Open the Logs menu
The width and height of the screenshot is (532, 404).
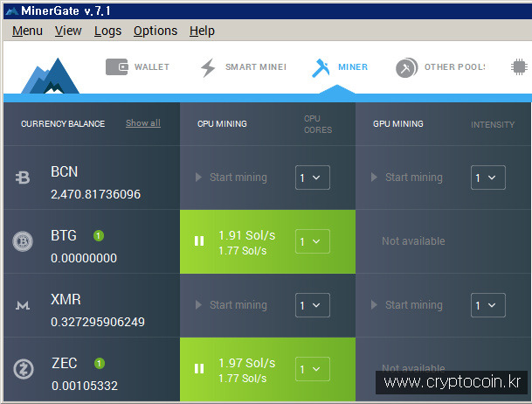[107, 31]
